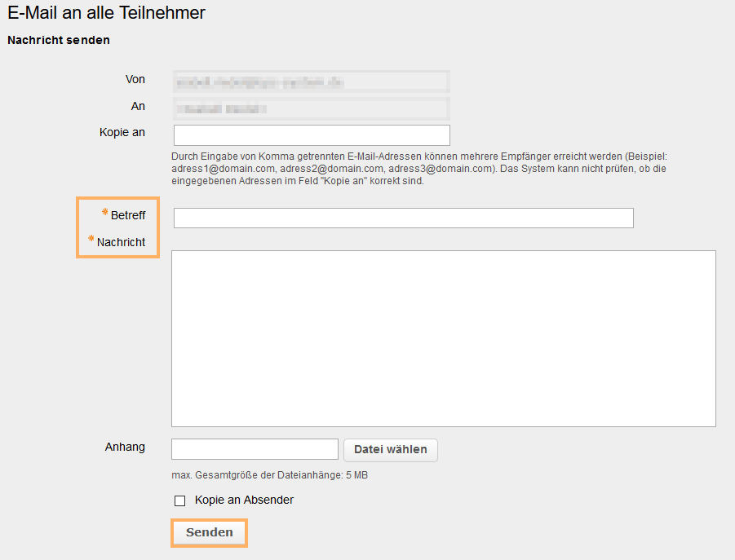This screenshot has width=735, height=560.
Task: Select the An recipient field
Action: (x=311, y=108)
